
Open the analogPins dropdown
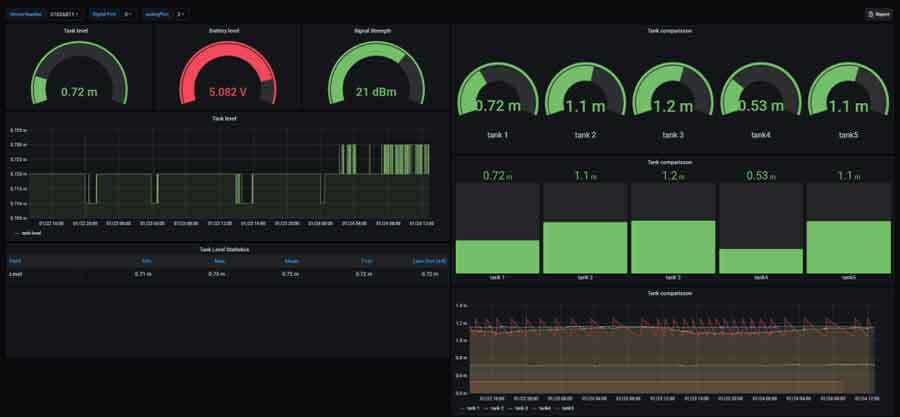click(x=180, y=14)
